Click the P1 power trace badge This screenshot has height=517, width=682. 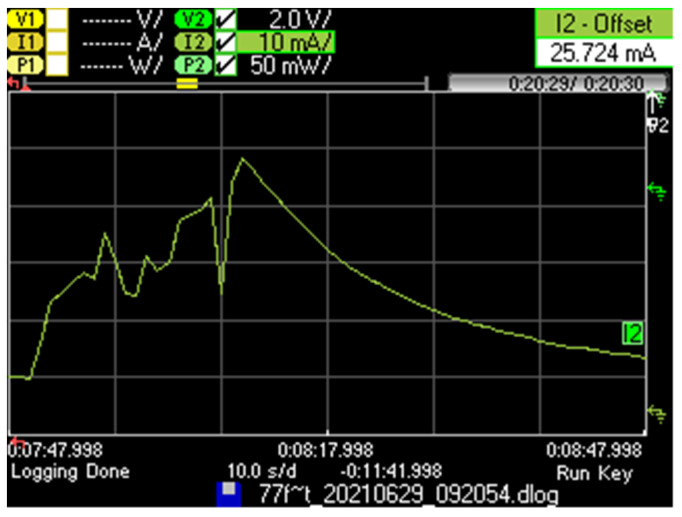tap(26, 64)
